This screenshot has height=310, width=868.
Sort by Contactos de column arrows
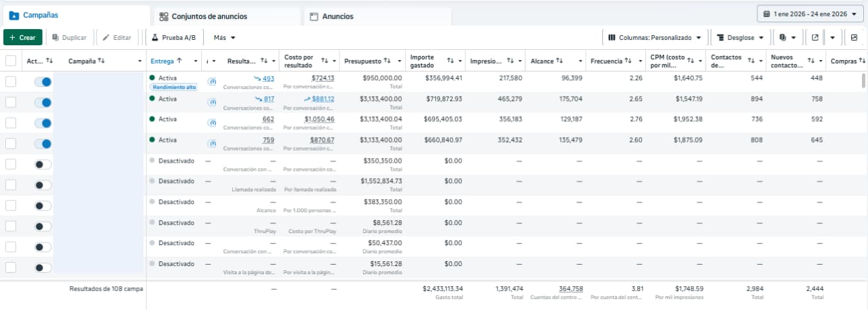pos(751,61)
